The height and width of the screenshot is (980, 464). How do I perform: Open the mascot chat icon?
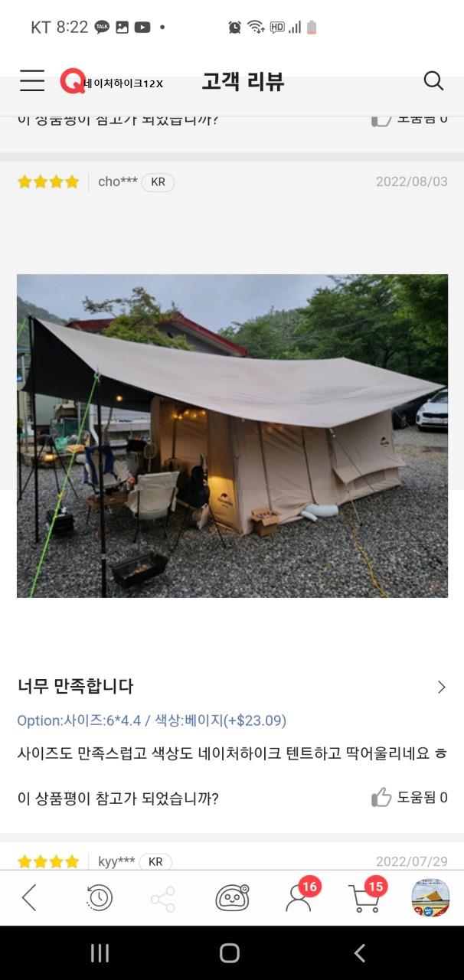coord(232,897)
